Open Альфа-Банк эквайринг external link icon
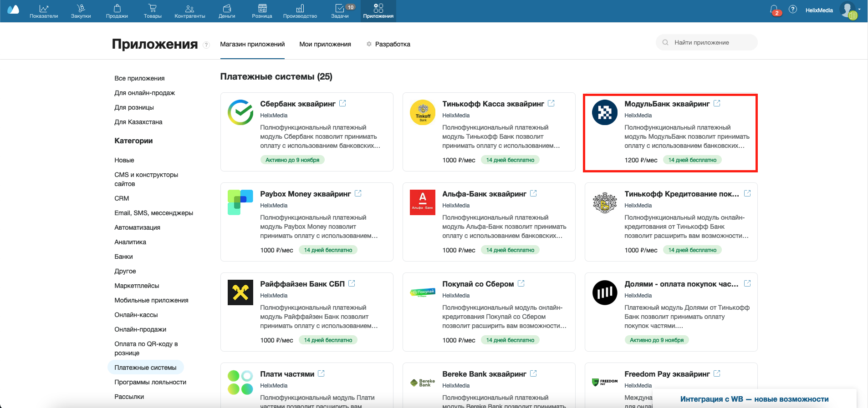The image size is (868, 408). click(x=533, y=193)
